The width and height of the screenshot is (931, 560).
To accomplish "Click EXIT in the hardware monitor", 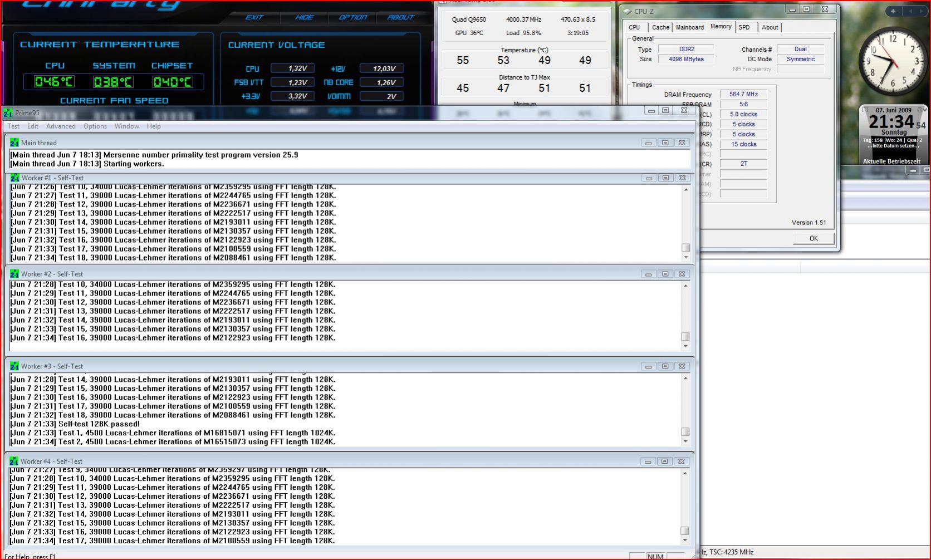I will [254, 17].
